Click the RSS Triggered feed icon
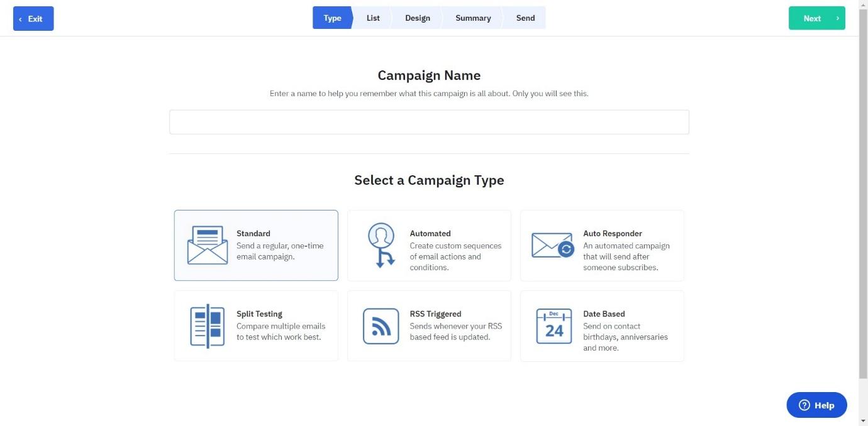This screenshot has height=426, width=868. (x=381, y=326)
